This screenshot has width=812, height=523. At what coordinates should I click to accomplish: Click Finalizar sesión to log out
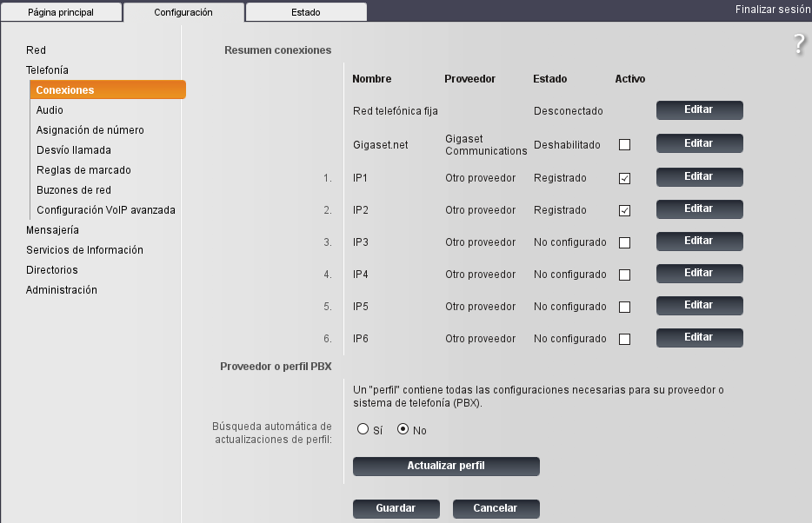coord(772,10)
